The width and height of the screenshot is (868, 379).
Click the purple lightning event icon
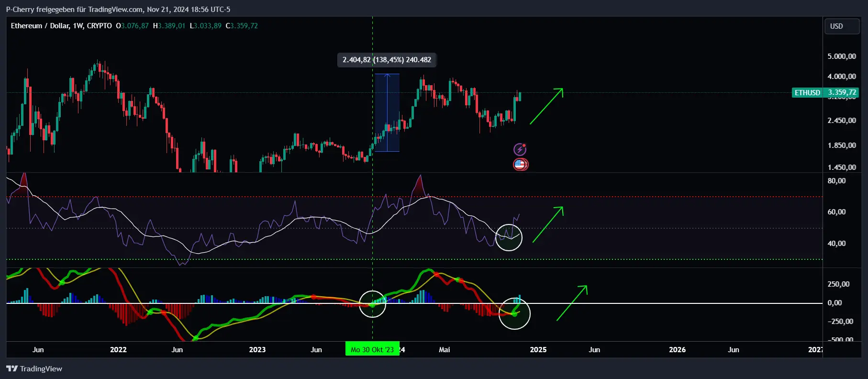coord(520,149)
